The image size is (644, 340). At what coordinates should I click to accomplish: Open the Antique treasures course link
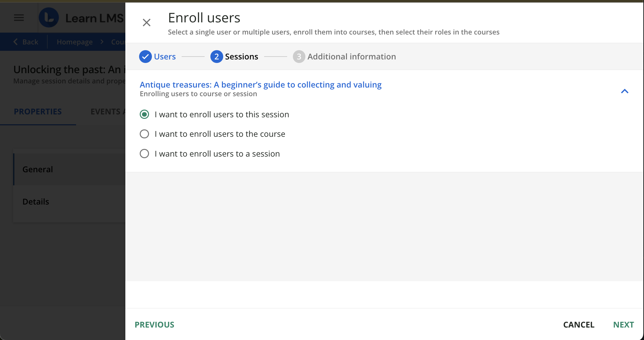[260, 85]
